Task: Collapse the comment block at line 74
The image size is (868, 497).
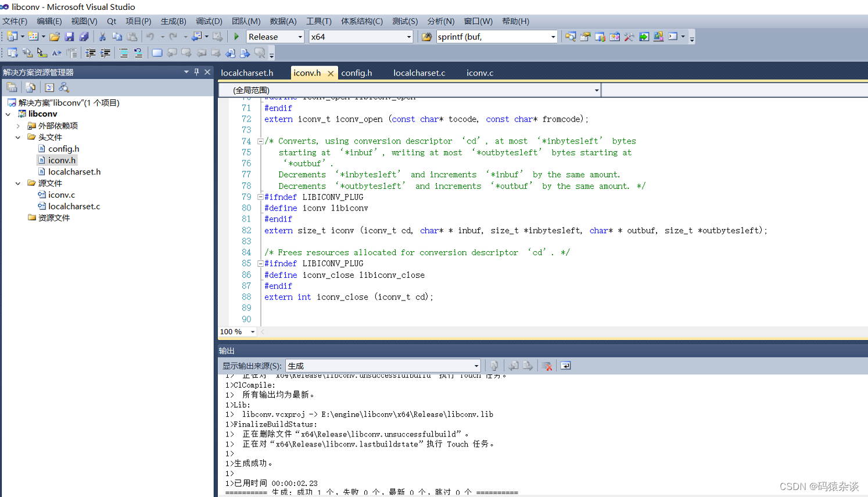Action: pyautogui.click(x=260, y=141)
